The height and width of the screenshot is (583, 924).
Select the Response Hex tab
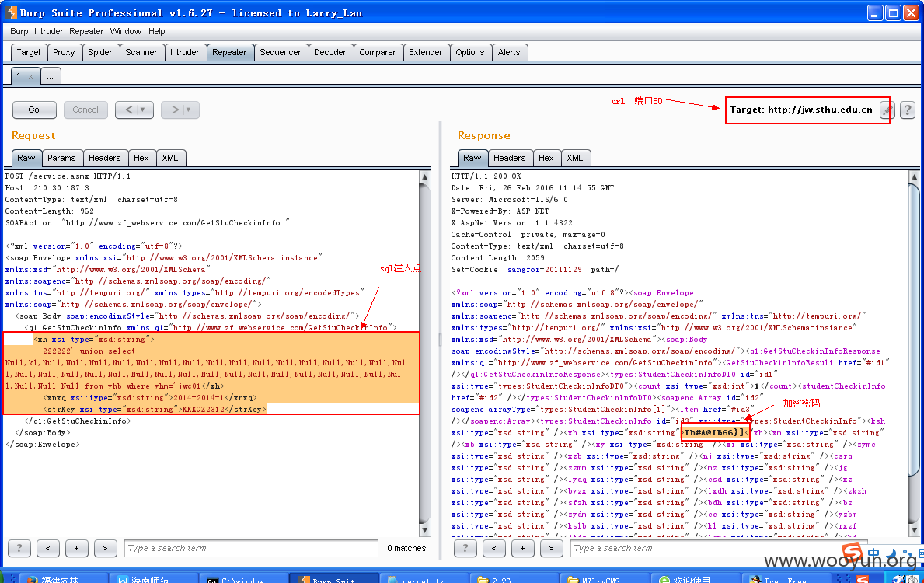(x=546, y=158)
